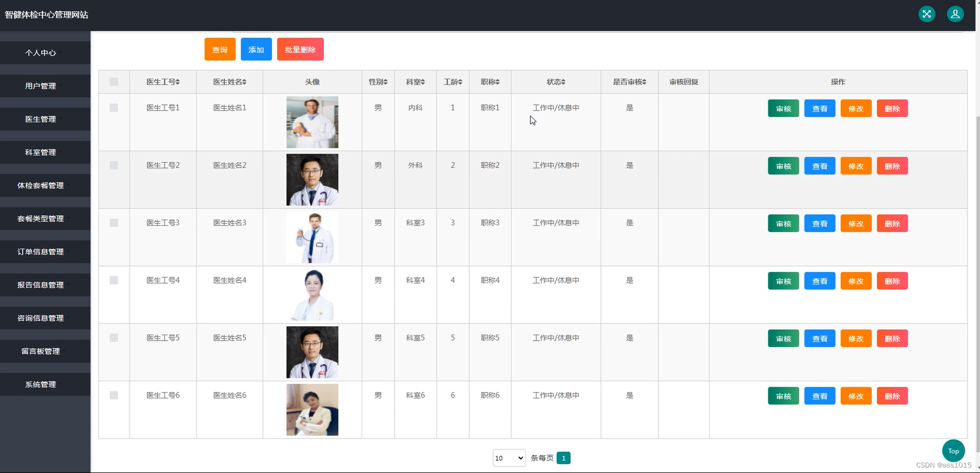Screen dimensions: 980x473
Task: Sort by 医生工号 column arrows
Action: point(178,82)
